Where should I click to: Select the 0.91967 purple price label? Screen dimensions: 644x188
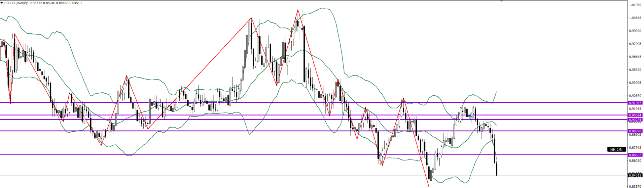(x=635, y=103)
